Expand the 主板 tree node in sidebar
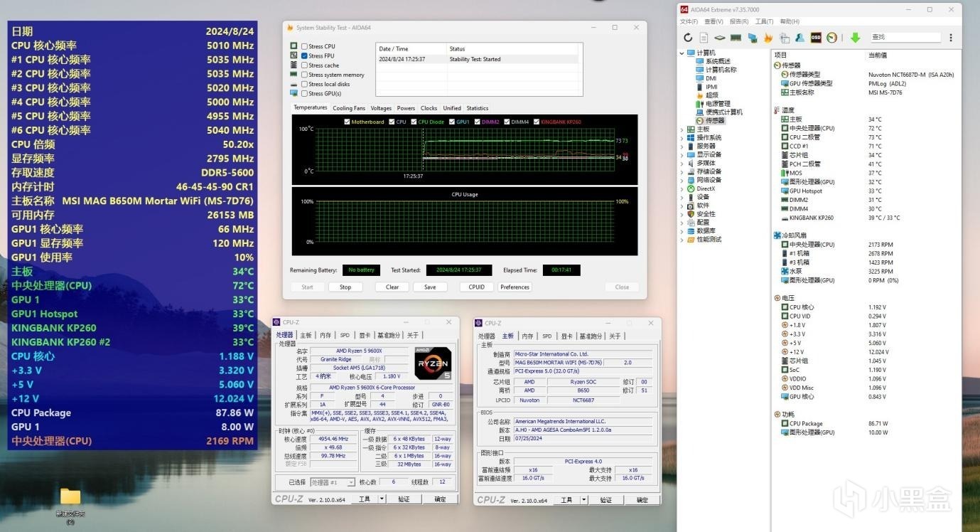The width and height of the screenshot is (980, 532). pyautogui.click(x=682, y=129)
